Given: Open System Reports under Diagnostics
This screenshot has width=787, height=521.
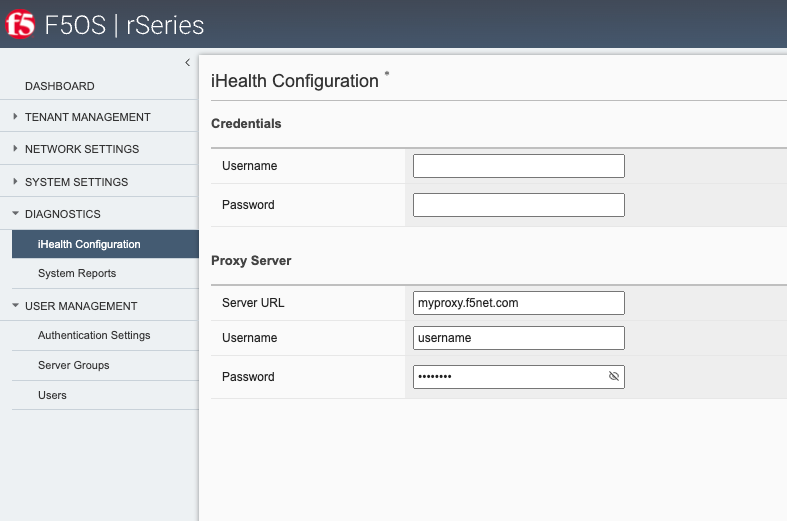Looking at the screenshot, I should point(77,273).
